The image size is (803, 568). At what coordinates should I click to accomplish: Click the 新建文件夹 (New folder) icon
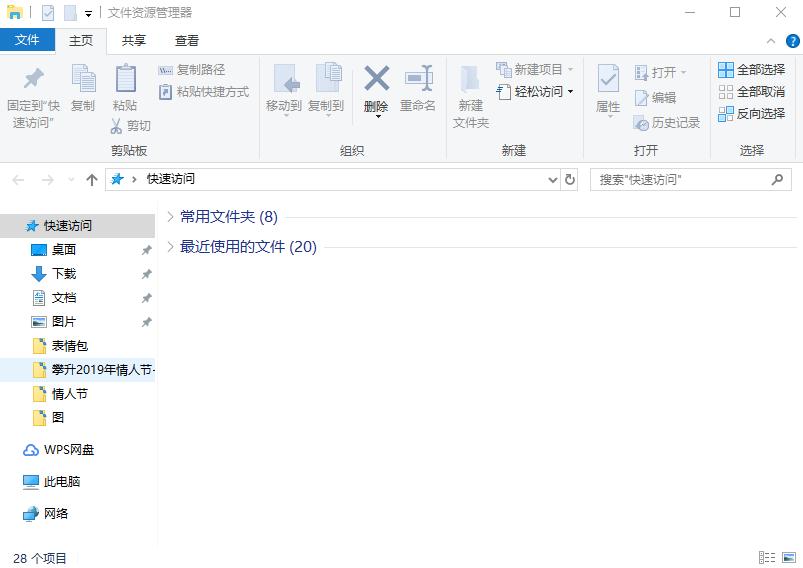(x=470, y=78)
